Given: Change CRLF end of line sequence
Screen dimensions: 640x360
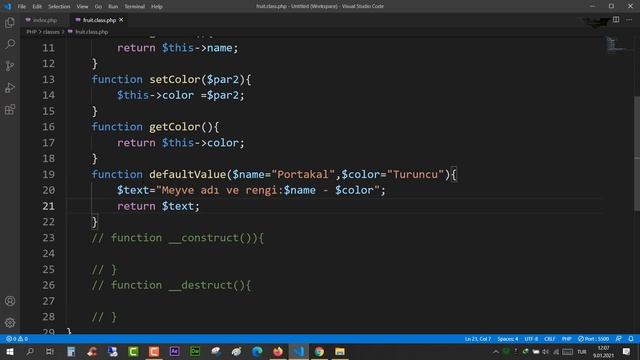Looking at the screenshot, I should pos(549,339).
